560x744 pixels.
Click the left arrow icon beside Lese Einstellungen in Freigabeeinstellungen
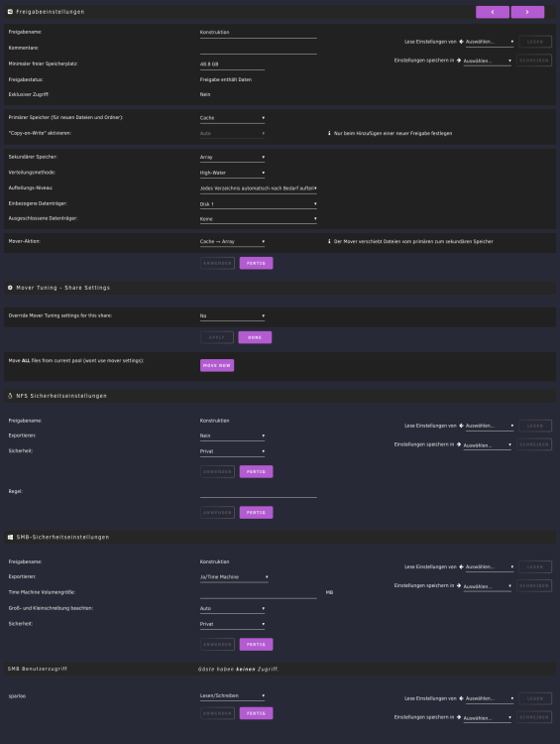point(461,42)
